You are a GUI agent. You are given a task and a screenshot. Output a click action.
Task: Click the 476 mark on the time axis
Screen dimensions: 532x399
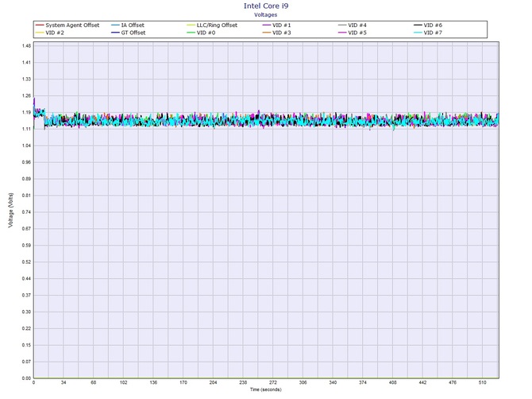pyautogui.click(x=453, y=382)
